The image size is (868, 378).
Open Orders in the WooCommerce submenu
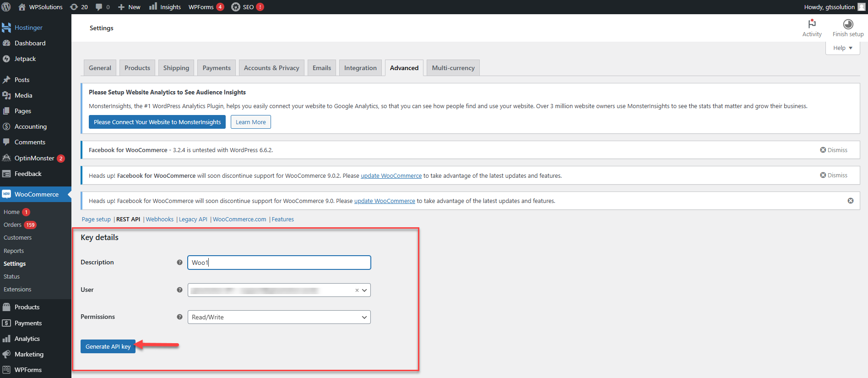tap(13, 225)
